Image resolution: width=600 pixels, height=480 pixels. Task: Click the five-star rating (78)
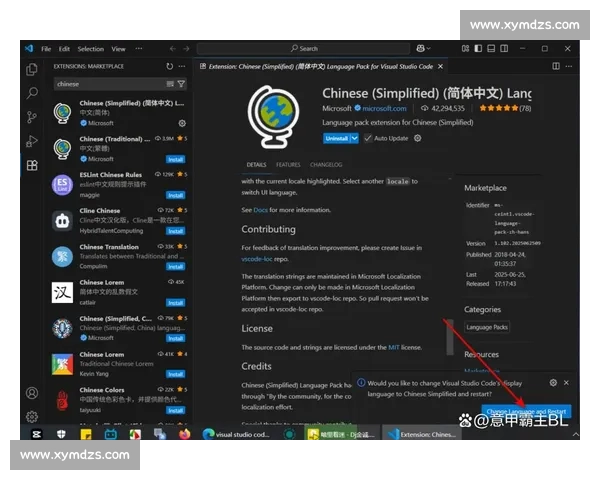coord(505,108)
